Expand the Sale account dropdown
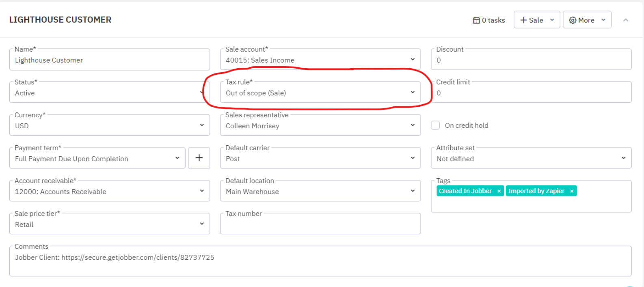Viewport: 644px width, 287px height. coord(320,60)
